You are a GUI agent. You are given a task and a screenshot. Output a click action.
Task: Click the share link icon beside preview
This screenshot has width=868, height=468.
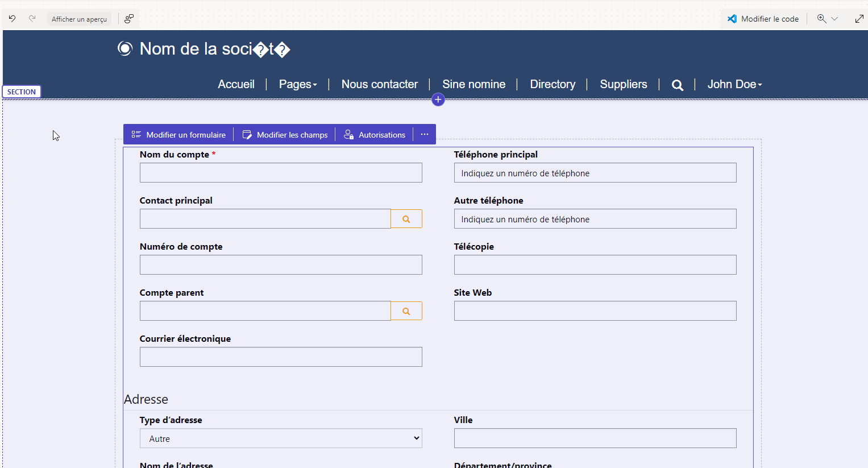coord(129,19)
